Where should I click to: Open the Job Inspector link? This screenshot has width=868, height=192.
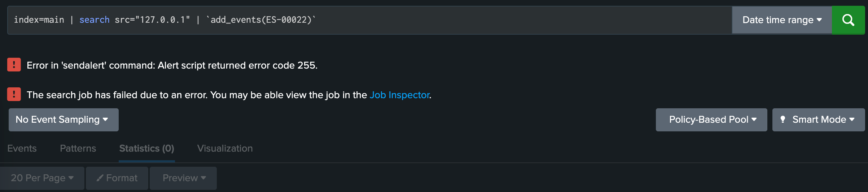click(400, 95)
